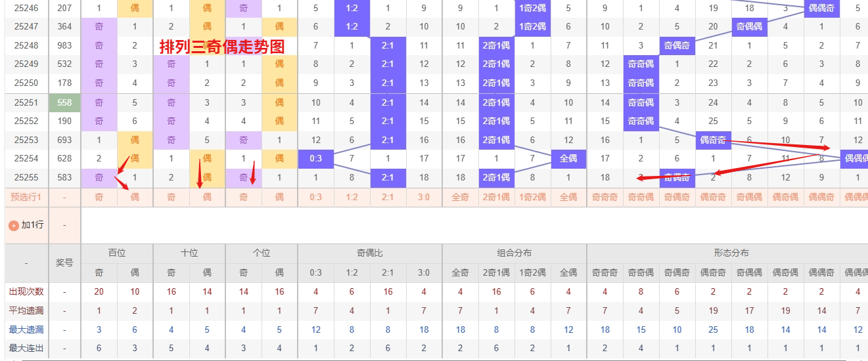This screenshot has height=361, width=868.
Task: Pick 全奇 in the 预选行1 row
Action: (460, 197)
